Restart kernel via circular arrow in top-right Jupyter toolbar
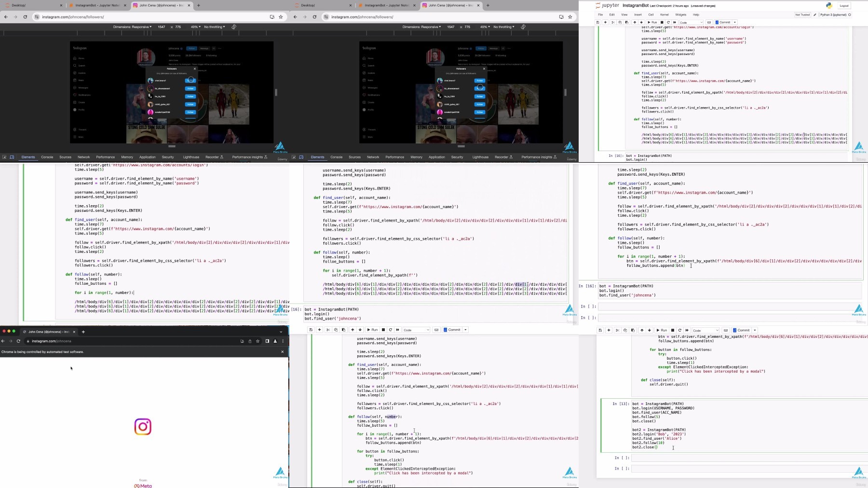The image size is (868, 488). point(668,22)
